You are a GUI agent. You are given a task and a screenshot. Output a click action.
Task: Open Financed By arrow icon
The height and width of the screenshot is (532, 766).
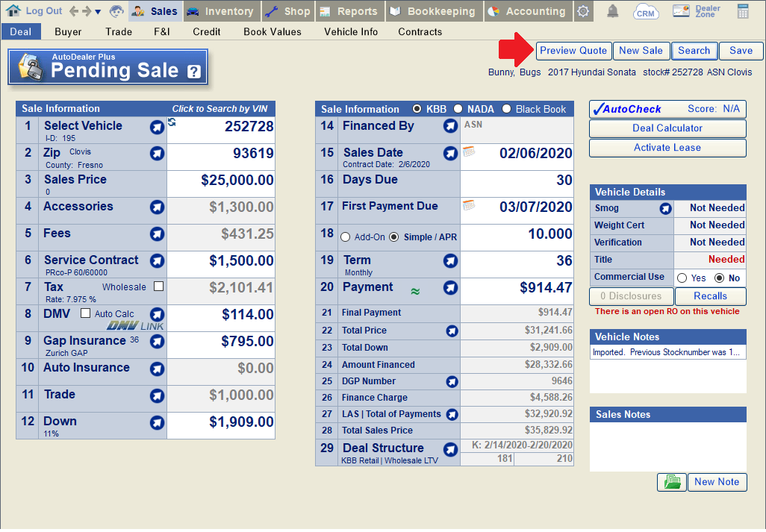[x=450, y=126]
